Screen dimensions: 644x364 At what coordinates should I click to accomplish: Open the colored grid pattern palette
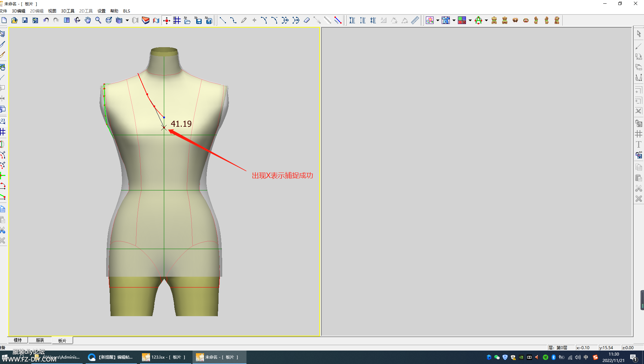tap(462, 21)
